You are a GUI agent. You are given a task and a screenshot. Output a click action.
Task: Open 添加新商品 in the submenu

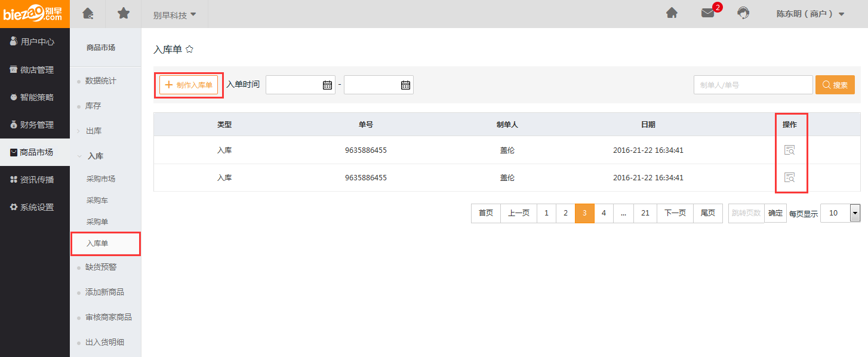pos(104,292)
